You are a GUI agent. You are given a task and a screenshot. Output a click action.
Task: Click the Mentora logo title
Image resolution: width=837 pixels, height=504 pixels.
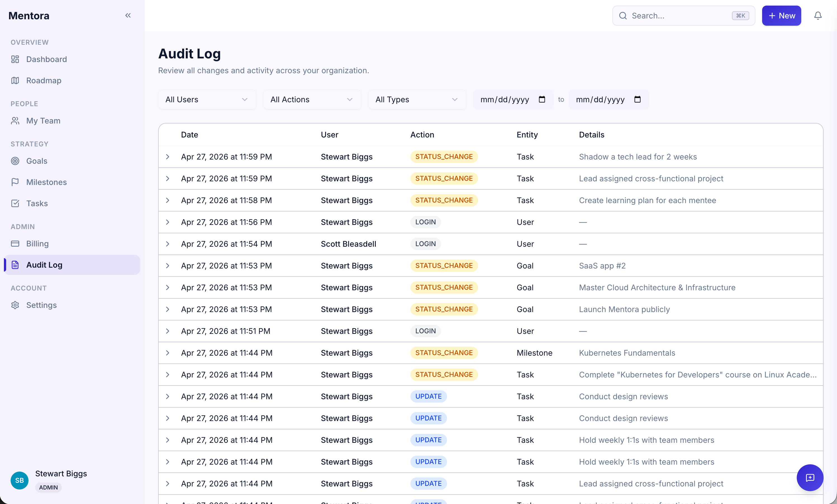coord(29,16)
